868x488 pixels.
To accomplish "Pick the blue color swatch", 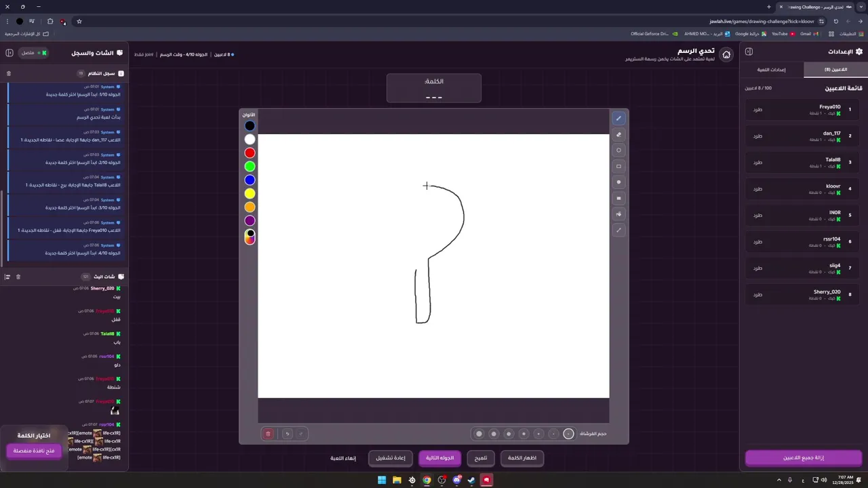I will point(250,180).
